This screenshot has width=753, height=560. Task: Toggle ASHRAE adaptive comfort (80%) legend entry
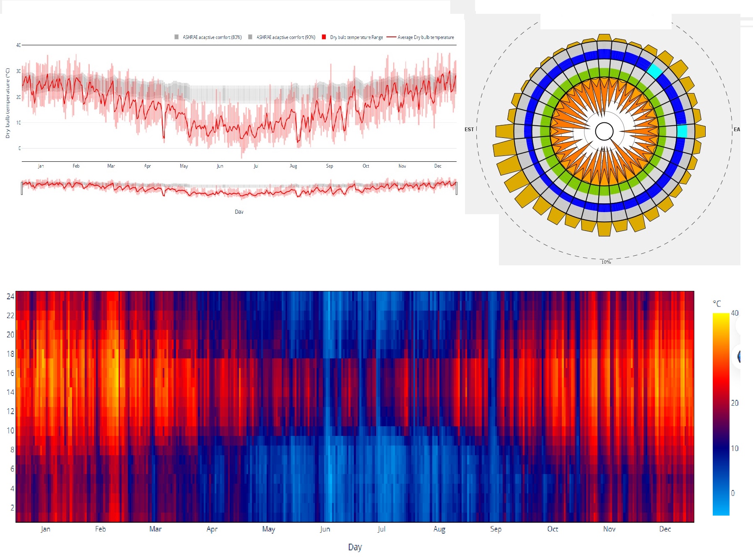tap(208, 37)
